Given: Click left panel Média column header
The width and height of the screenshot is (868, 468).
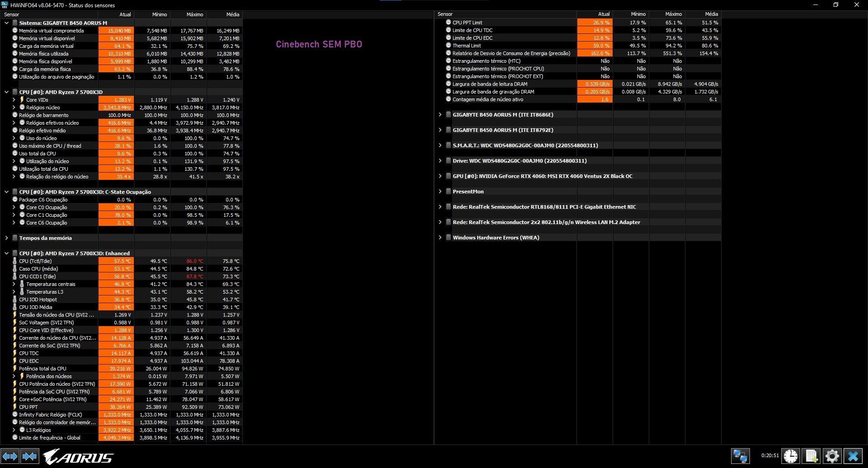Looking at the screenshot, I should (x=225, y=14).
